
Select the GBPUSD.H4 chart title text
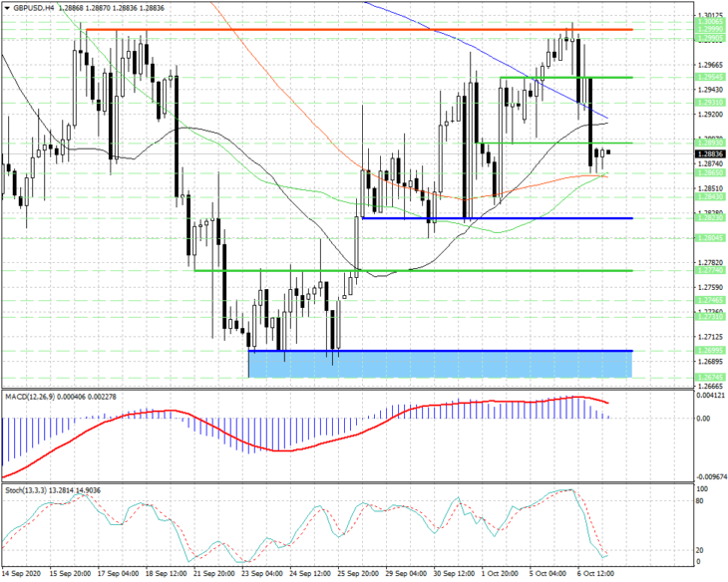34,8
